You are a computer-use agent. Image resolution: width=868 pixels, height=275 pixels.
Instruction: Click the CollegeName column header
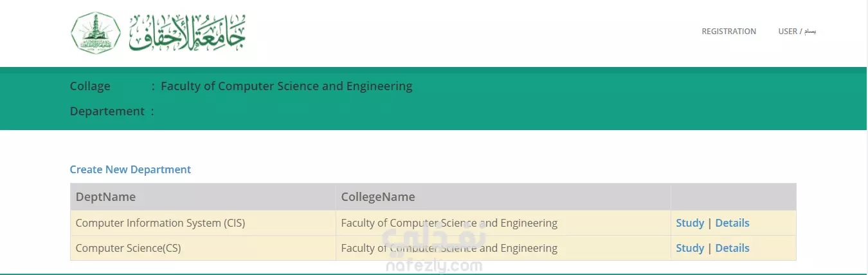(x=503, y=197)
